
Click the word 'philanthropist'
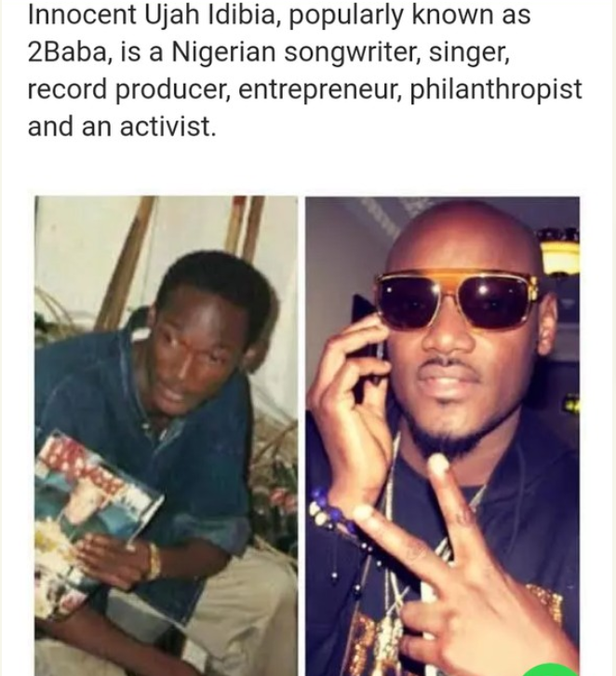click(x=495, y=89)
